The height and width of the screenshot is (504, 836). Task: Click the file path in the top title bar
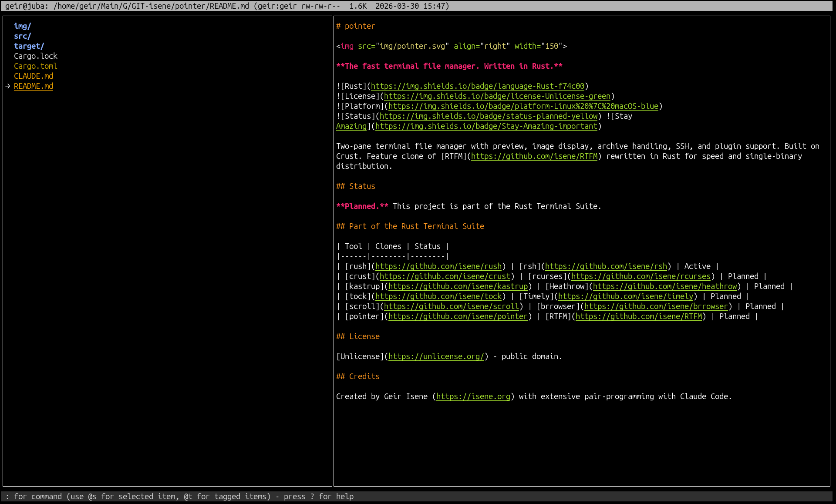point(151,6)
